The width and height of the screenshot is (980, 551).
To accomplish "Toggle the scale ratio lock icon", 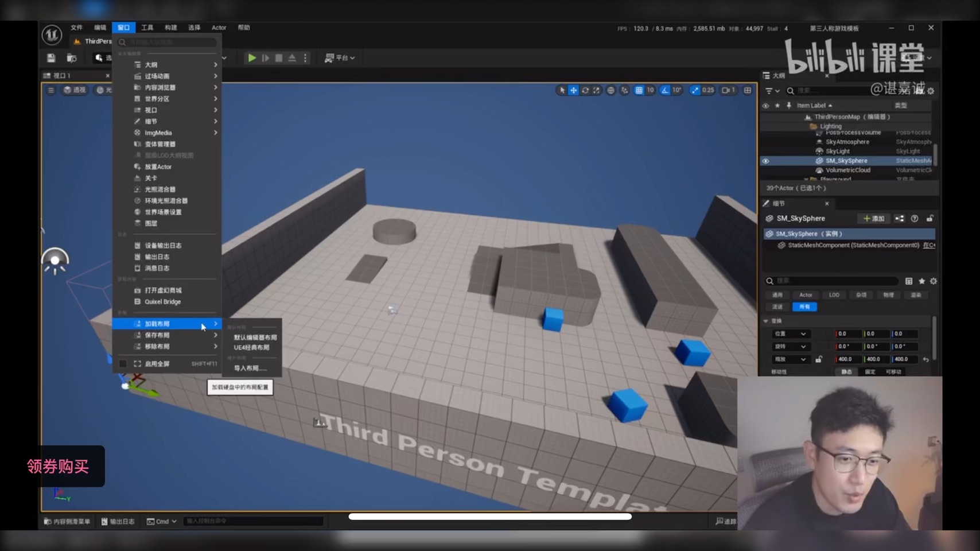I will pyautogui.click(x=819, y=359).
